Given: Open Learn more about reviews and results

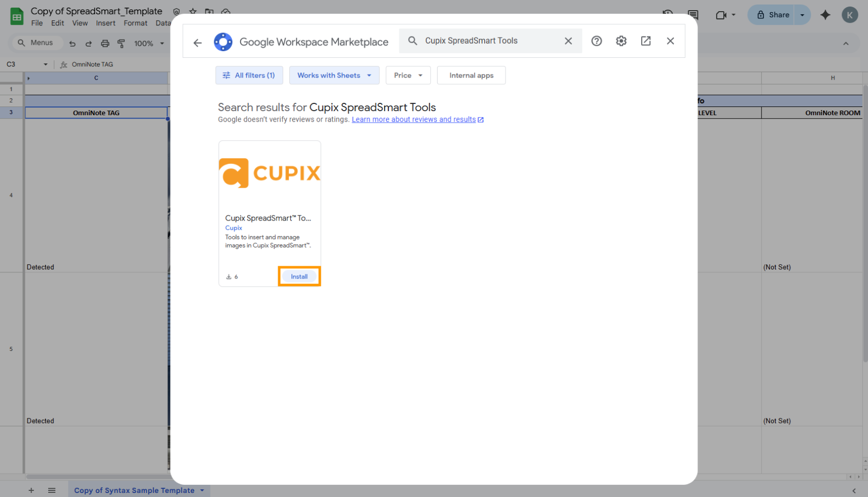Looking at the screenshot, I should [x=417, y=120].
